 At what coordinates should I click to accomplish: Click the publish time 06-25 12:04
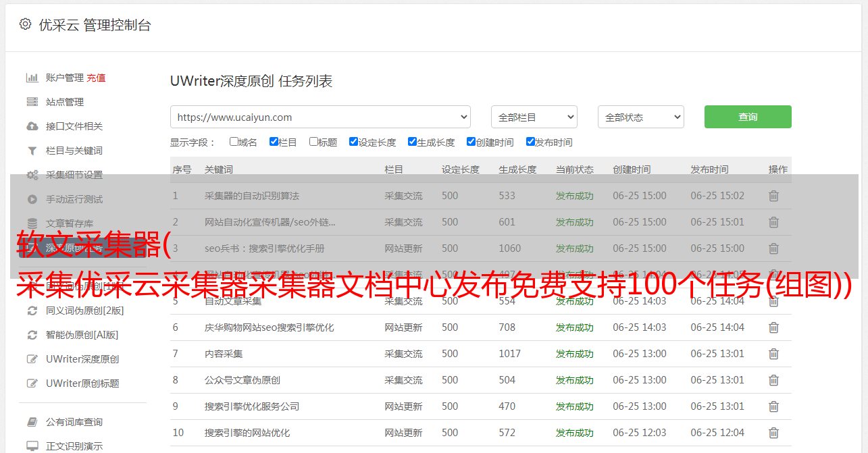click(x=717, y=433)
